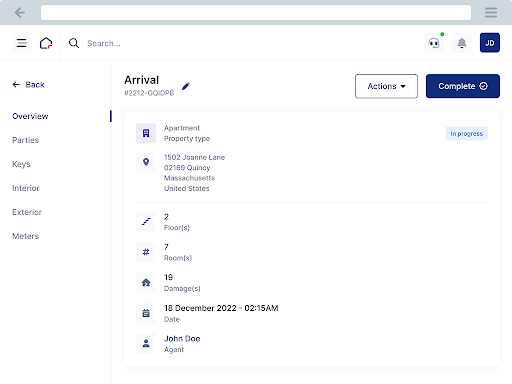Click the damages house icon
This screenshot has height=384, width=512.
[x=146, y=283]
